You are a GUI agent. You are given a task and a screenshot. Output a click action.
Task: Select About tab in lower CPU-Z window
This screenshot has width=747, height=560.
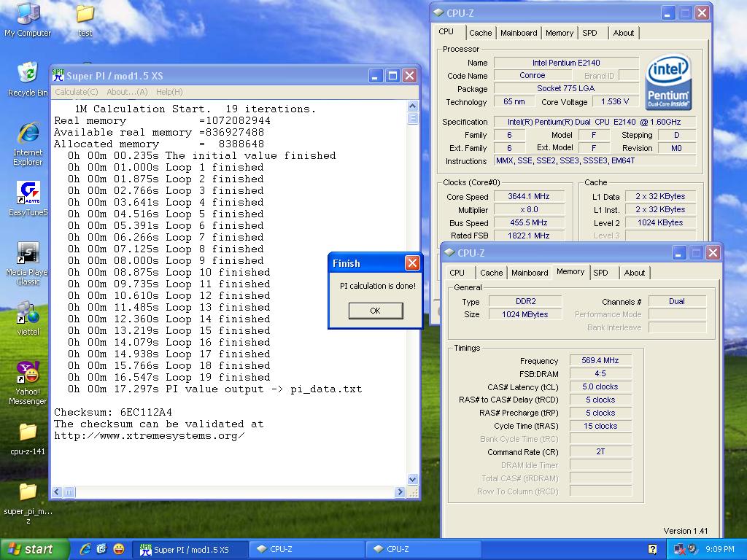(635, 273)
